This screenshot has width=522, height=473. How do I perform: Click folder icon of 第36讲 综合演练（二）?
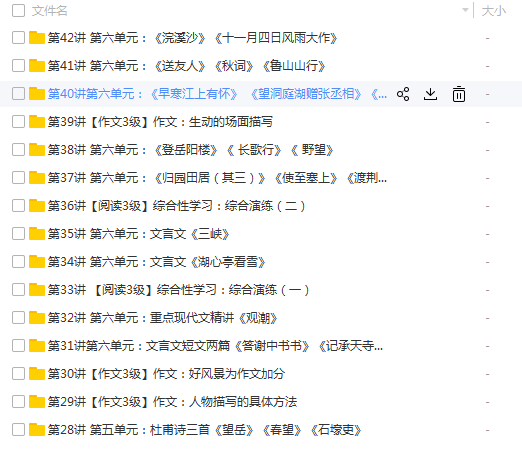37,206
